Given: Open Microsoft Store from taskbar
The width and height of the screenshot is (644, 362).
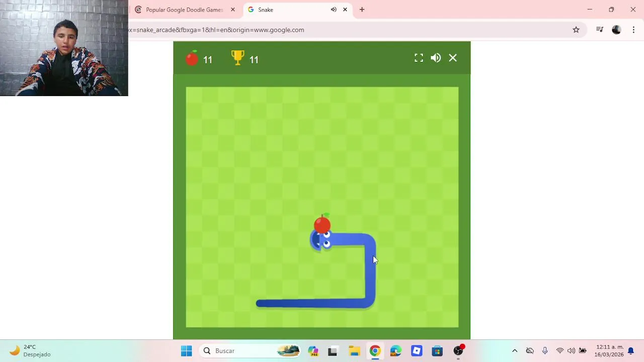Looking at the screenshot, I should pos(437,351).
